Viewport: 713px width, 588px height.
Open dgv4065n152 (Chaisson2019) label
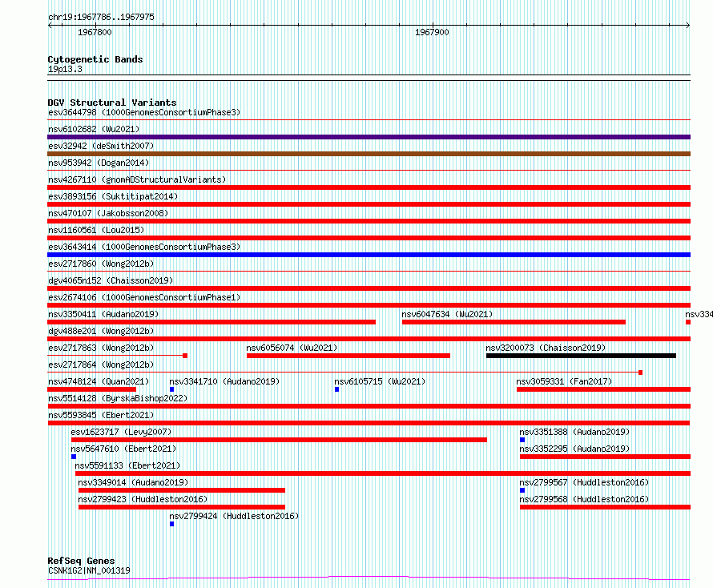pos(111,280)
